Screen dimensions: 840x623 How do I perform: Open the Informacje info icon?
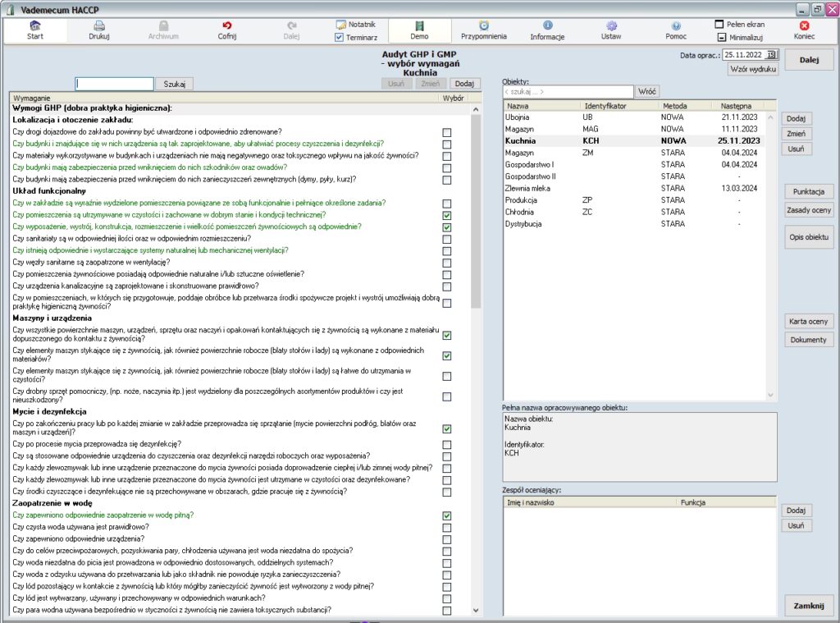pos(547,25)
